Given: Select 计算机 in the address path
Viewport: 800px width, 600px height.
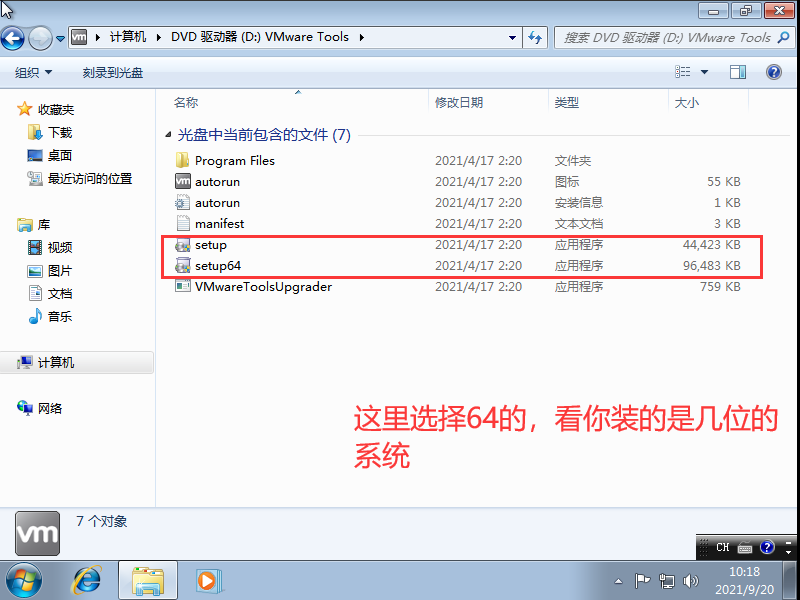Looking at the screenshot, I should coord(128,37).
